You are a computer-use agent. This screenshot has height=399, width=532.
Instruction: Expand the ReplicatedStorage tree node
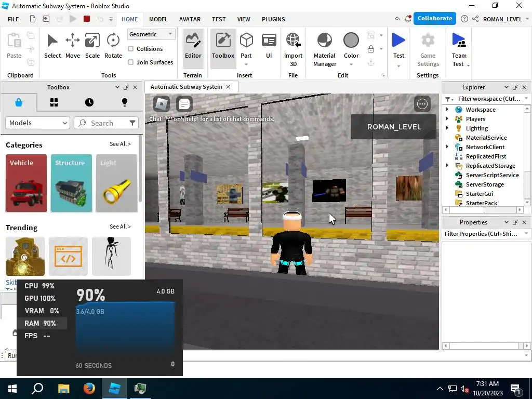[447, 166]
